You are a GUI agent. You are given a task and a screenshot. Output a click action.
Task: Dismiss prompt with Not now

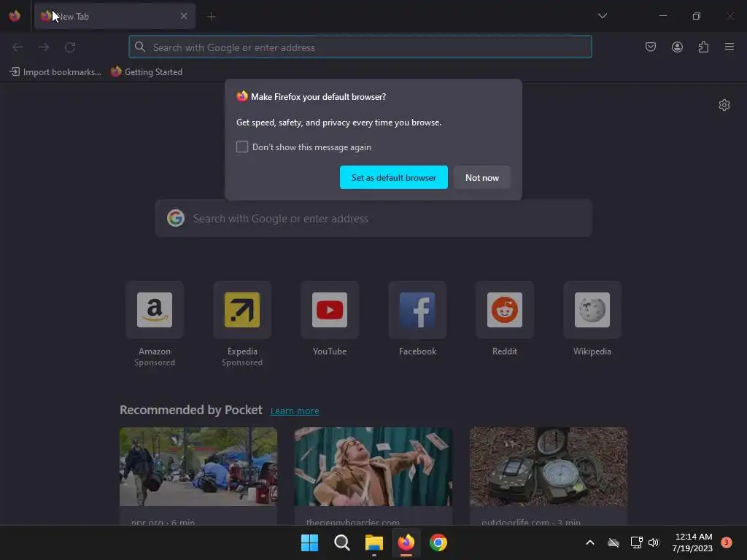(482, 177)
